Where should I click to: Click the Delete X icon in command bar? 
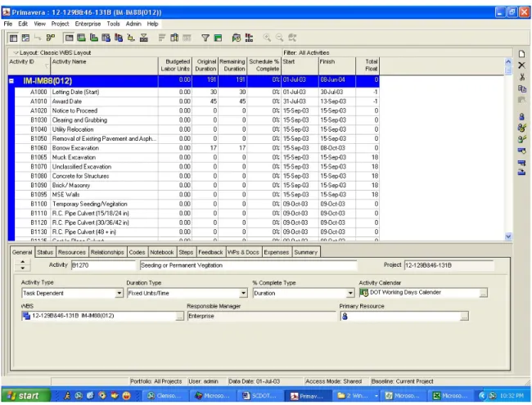point(522,65)
